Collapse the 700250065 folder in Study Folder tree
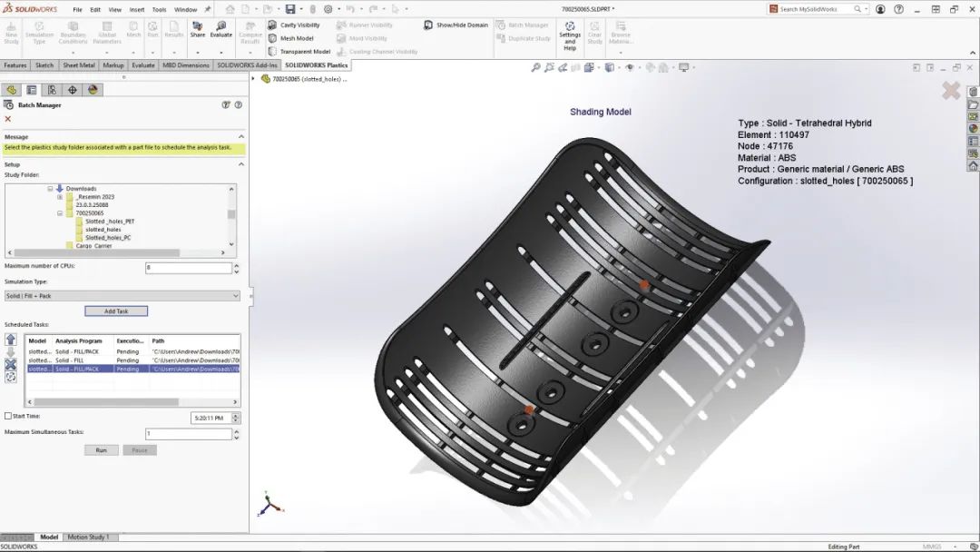Screen dimensions: 980x552 coord(59,212)
